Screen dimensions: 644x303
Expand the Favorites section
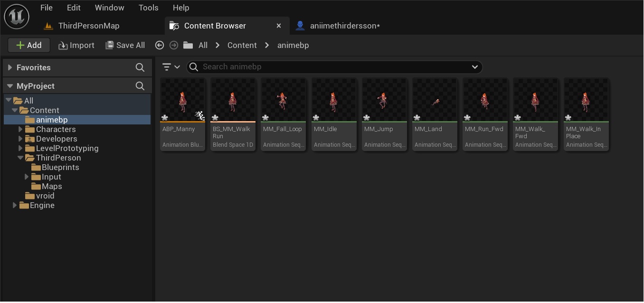pyautogui.click(x=10, y=67)
